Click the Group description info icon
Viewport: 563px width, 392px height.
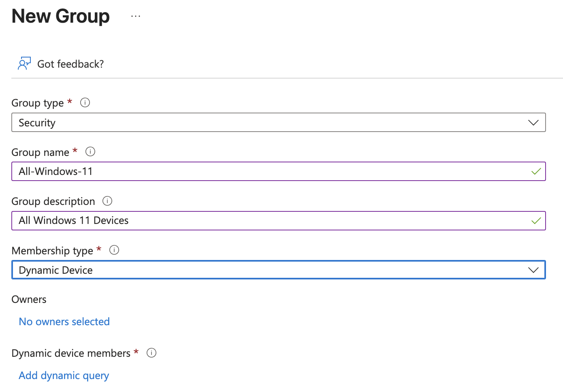tap(107, 201)
